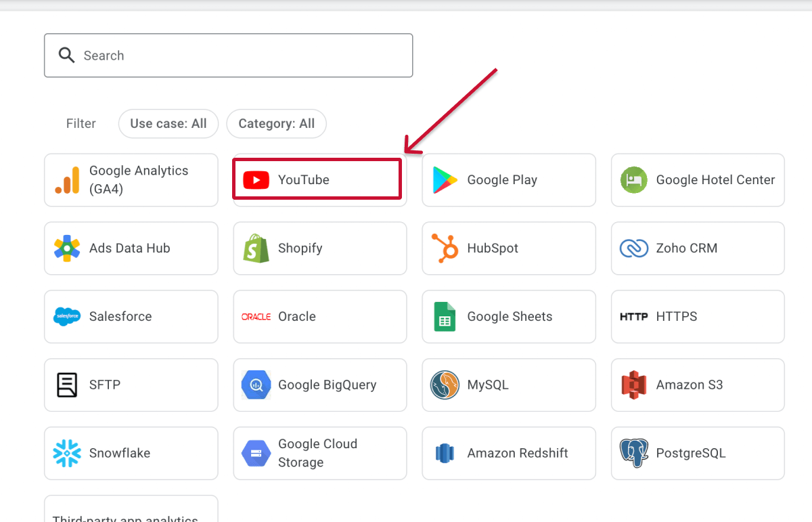The height and width of the screenshot is (522, 812).
Task: Select the Google Cloud Storage label
Action: pyautogui.click(x=317, y=454)
